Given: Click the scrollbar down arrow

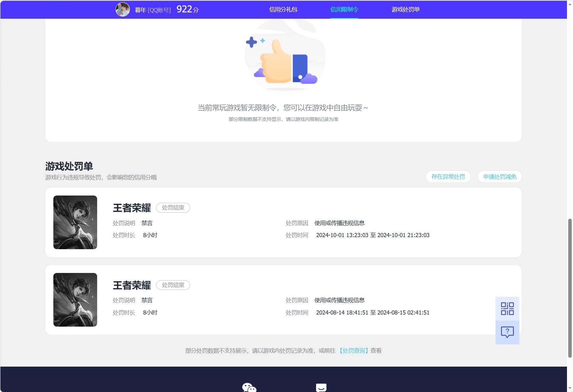Looking at the screenshot, I should (570, 389).
